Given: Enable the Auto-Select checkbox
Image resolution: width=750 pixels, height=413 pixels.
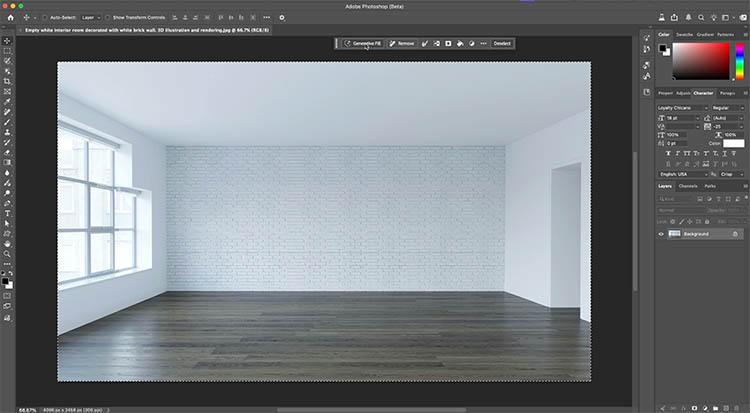Looking at the screenshot, I should [45, 18].
